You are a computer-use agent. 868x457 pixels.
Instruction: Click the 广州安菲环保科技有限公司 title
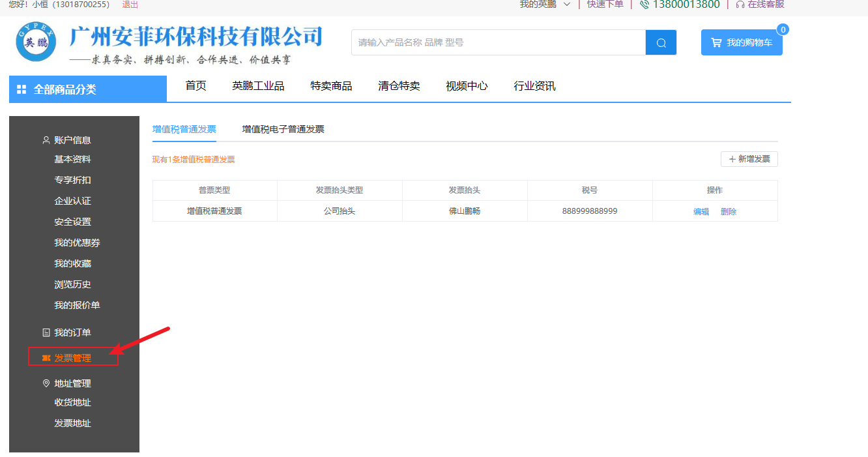[196, 37]
